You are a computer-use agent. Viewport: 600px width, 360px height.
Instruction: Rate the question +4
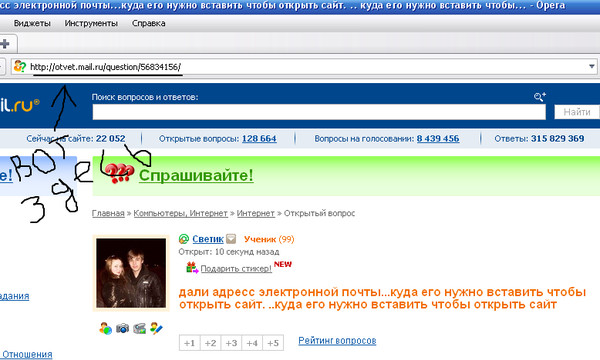(252, 343)
